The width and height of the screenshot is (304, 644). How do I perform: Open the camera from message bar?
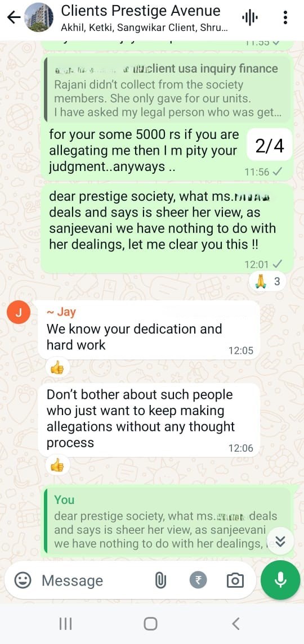coord(235,581)
